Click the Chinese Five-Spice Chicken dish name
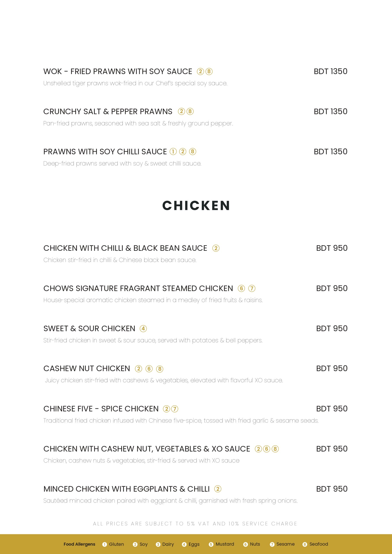Image resolution: width=392 pixels, height=554 pixels. [x=101, y=409]
